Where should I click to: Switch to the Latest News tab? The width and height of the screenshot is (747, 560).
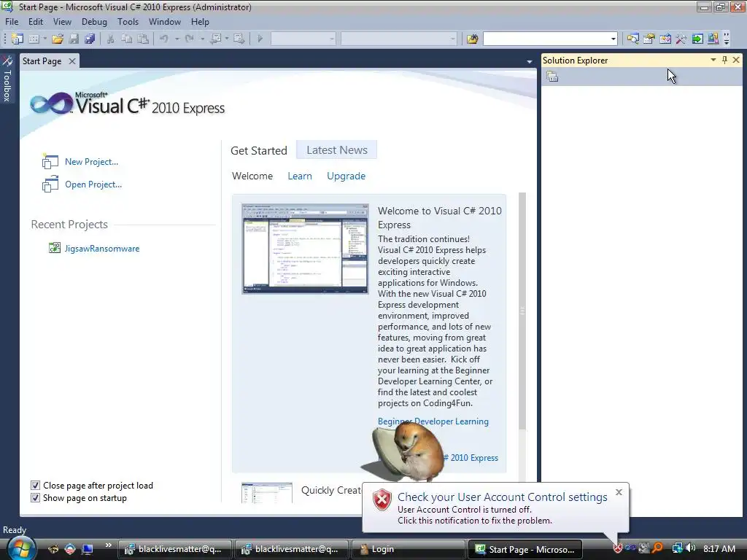pos(337,150)
